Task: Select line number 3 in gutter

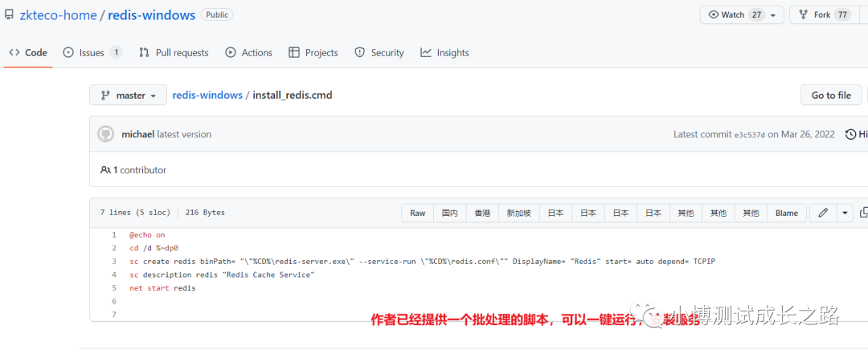Action: [x=114, y=262]
